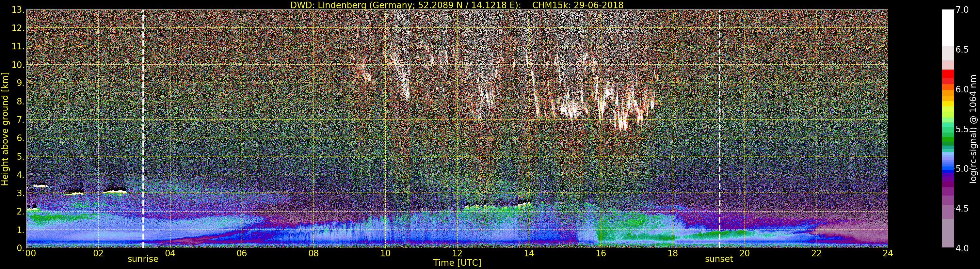Click the '04' tick on the time axis
Viewport: 980px width, 269px height.
[x=170, y=253]
